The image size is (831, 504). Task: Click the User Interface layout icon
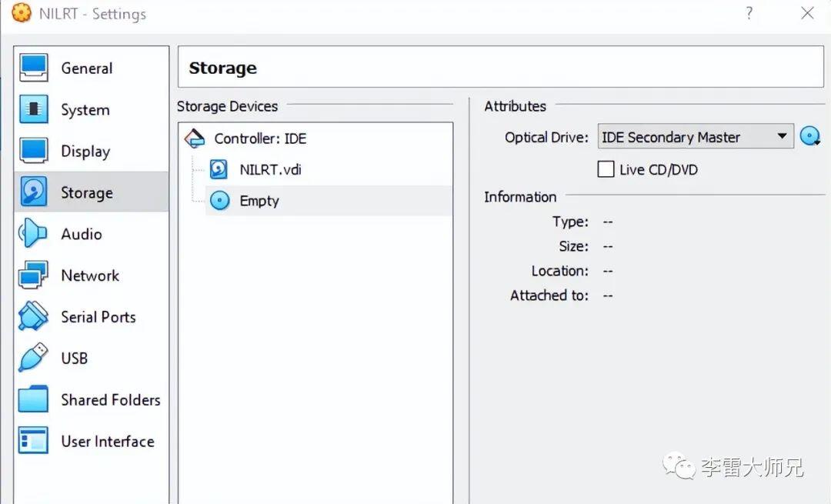[x=34, y=441]
